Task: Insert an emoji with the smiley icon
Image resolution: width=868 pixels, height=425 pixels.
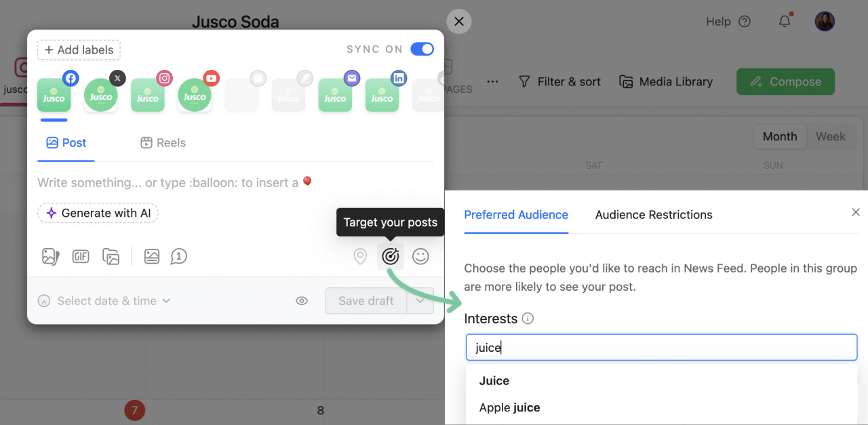Action: (421, 256)
